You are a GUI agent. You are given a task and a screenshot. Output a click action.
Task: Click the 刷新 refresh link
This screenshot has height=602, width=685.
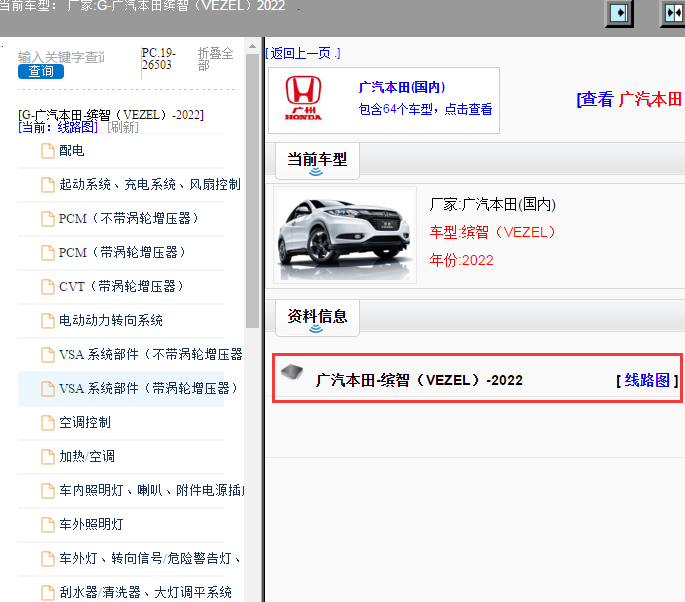123,127
